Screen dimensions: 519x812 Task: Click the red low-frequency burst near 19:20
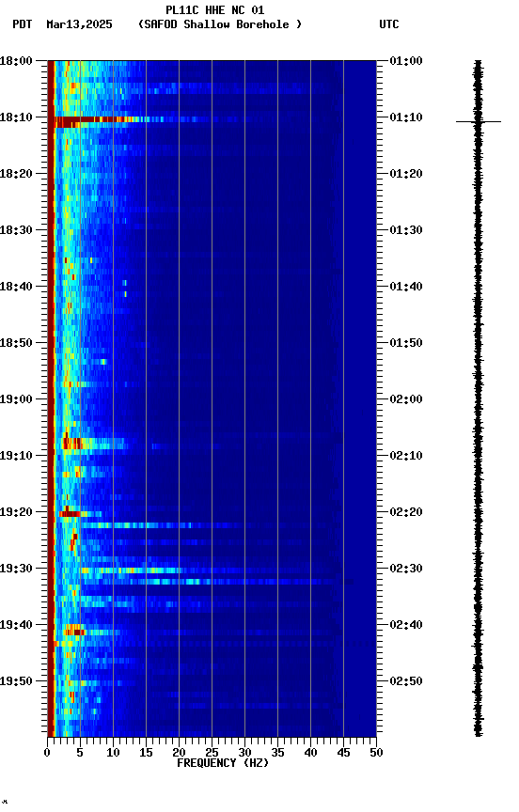point(70,514)
